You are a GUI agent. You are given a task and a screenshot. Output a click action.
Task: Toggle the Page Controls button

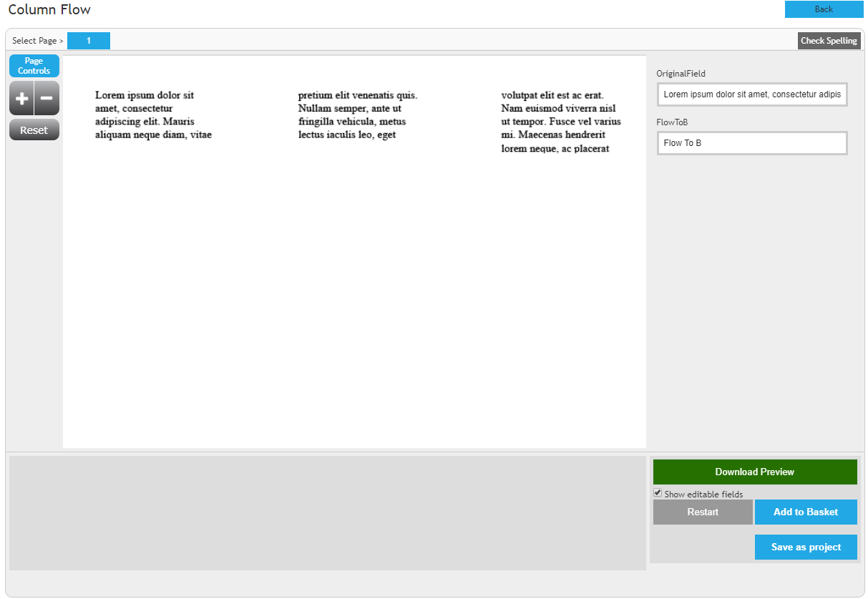click(34, 66)
